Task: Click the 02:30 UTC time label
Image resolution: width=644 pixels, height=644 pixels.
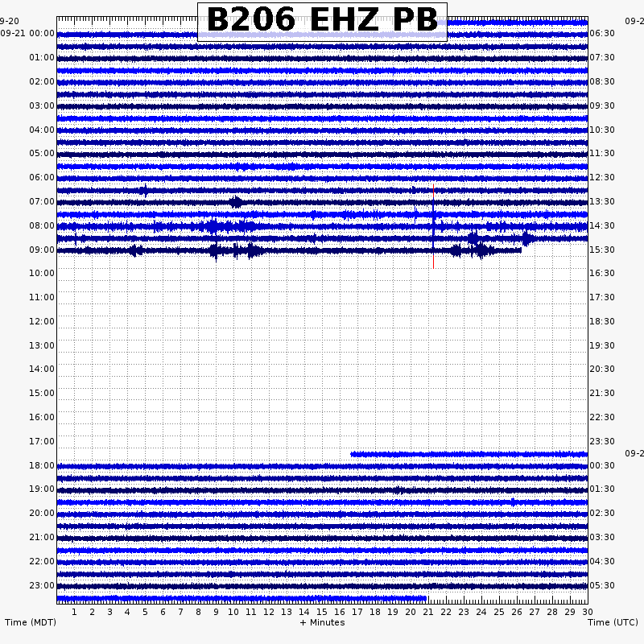Action: coord(602,513)
